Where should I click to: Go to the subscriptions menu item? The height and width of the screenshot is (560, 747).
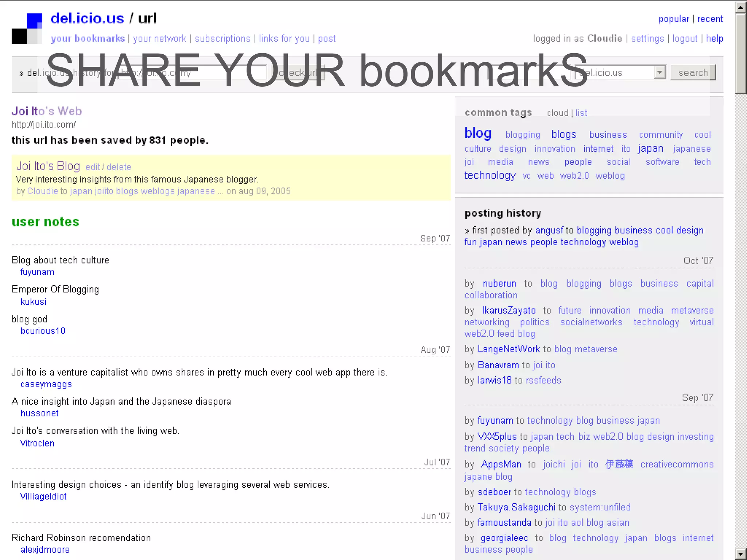(222, 39)
